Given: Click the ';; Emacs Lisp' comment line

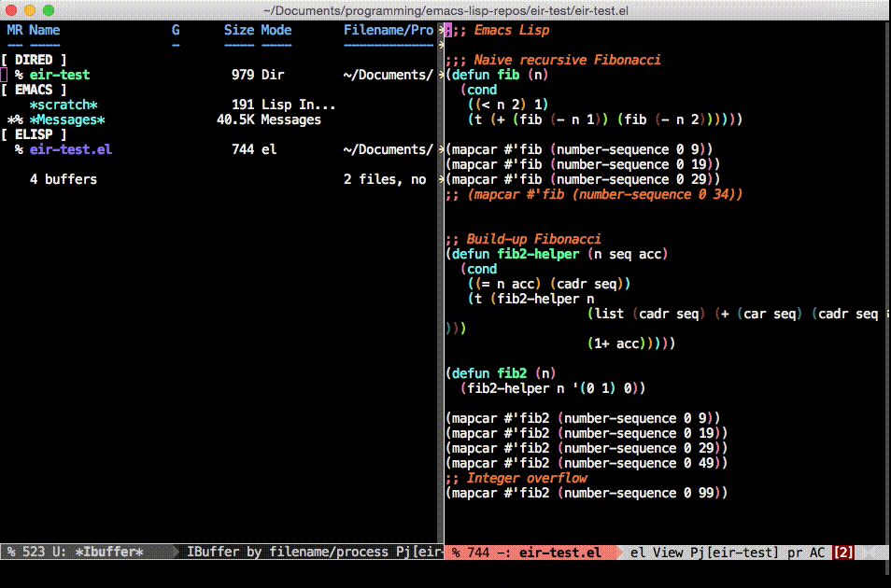Looking at the screenshot, I should pos(499,30).
